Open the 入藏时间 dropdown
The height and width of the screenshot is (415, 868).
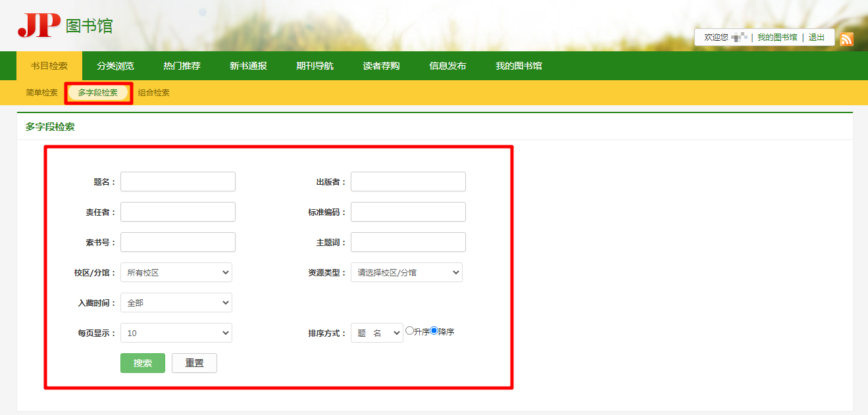click(176, 303)
